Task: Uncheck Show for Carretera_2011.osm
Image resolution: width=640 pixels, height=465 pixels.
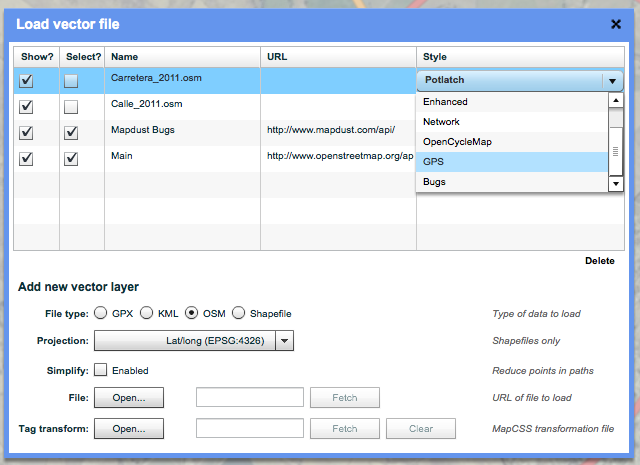Action: click(26, 81)
